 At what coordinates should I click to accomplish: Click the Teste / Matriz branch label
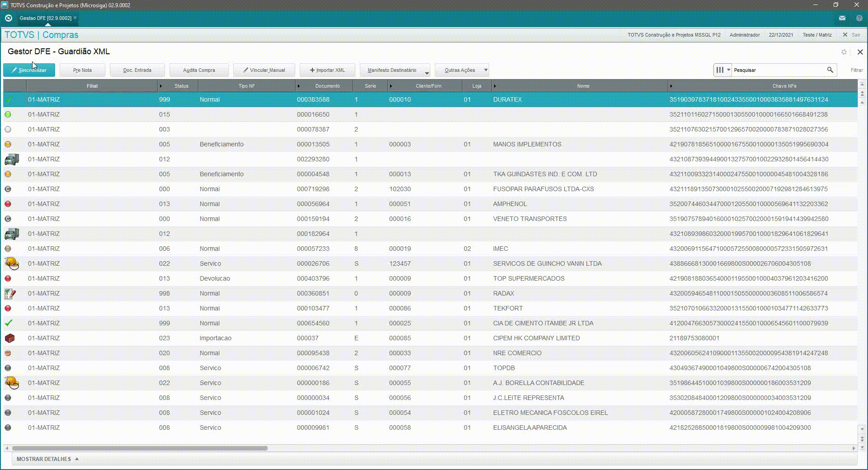(817, 35)
